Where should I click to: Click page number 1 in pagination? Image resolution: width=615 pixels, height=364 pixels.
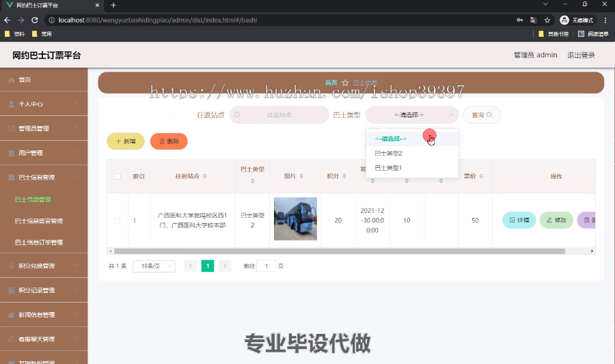[208, 266]
